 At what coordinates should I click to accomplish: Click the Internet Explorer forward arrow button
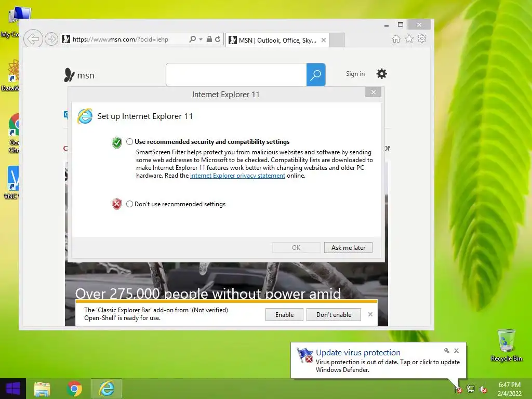51,39
